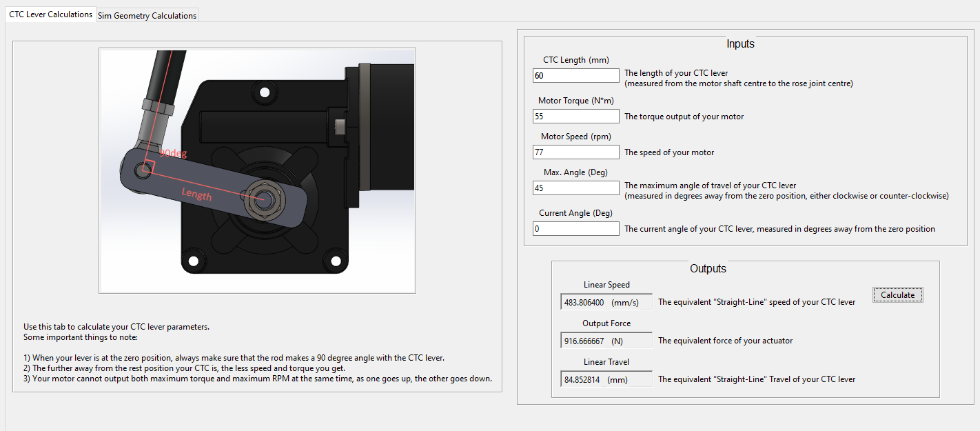980x431 pixels.
Task: Click the Inputs group heading
Action: point(740,44)
